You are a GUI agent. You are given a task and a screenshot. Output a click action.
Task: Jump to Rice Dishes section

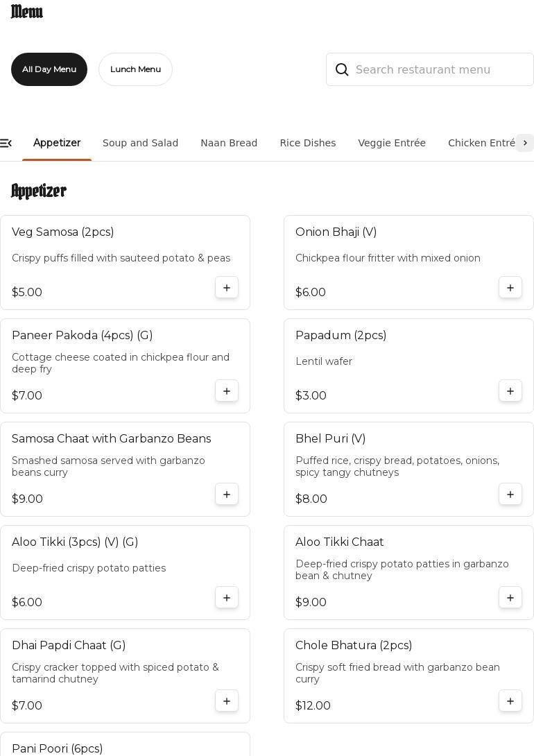click(308, 143)
